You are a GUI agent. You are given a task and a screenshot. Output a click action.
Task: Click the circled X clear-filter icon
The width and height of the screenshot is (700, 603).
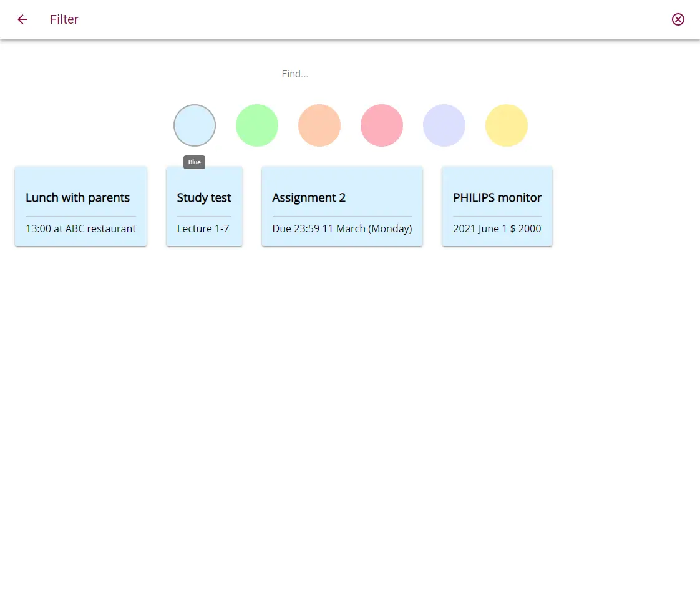click(x=678, y=19)
